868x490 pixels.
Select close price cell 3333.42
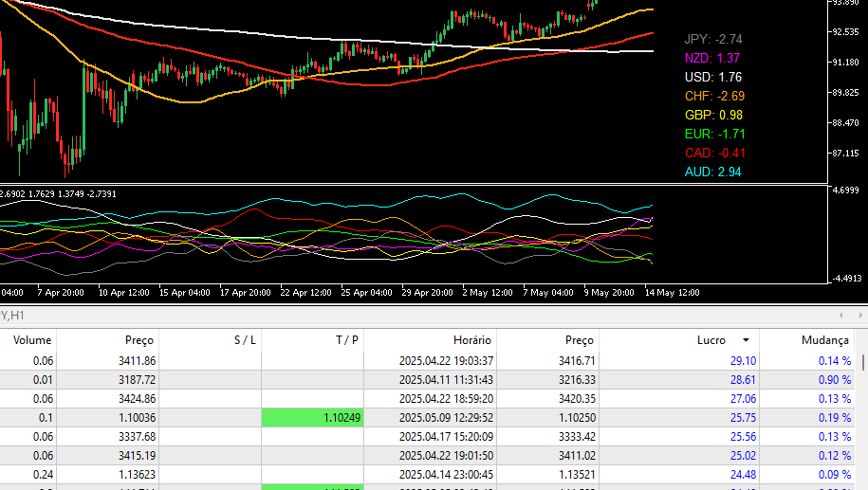pyautogui.click(x=577, y=436)
